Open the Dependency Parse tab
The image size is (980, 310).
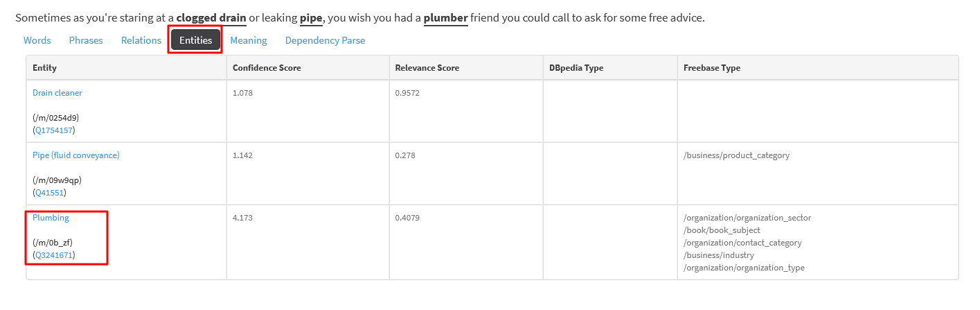pos(325,40)
